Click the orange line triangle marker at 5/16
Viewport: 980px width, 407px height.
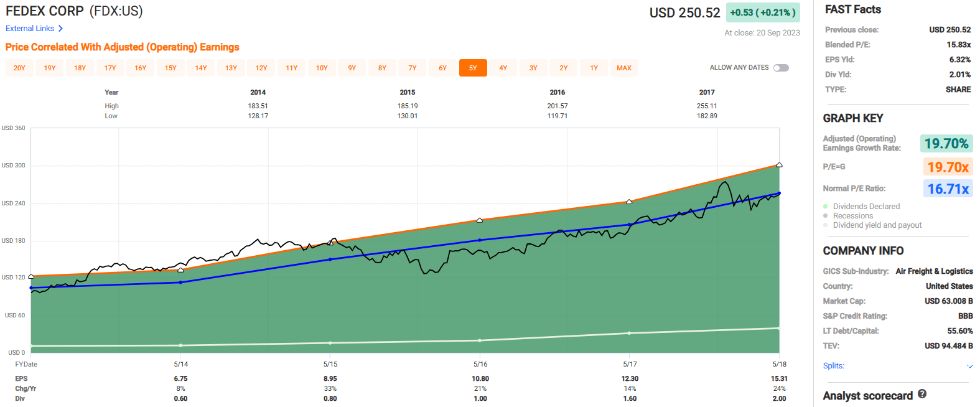[x=480, y=220]
